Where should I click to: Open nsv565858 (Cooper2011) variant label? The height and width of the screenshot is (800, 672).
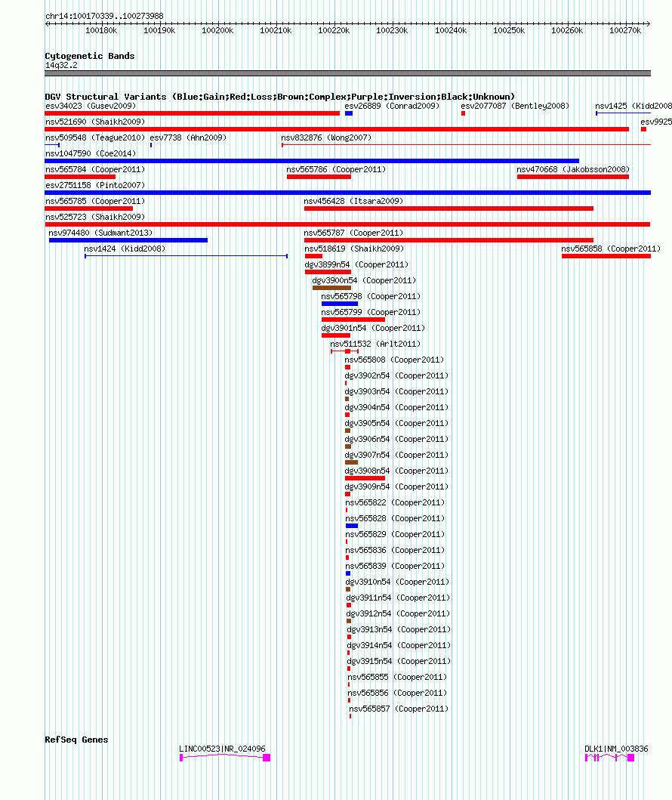[x=611, y=249]
